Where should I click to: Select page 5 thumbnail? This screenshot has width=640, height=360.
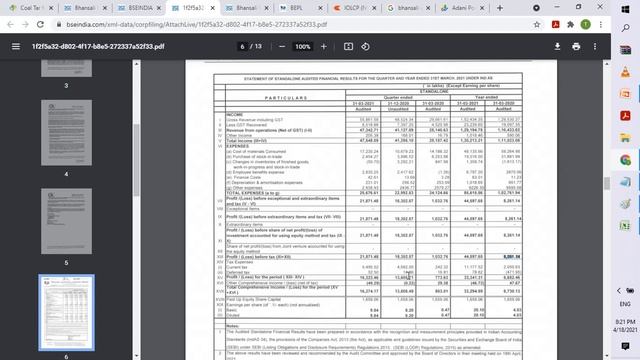[66, 221]
